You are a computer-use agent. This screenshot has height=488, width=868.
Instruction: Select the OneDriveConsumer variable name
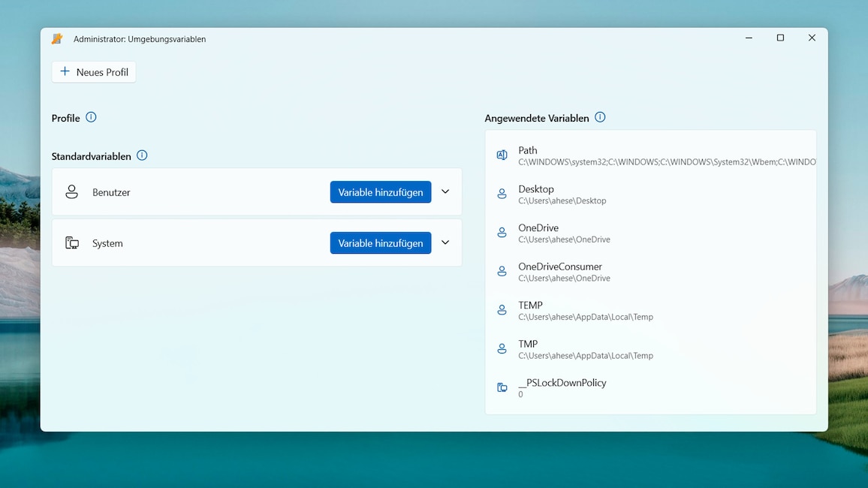(x=559, y=266)
